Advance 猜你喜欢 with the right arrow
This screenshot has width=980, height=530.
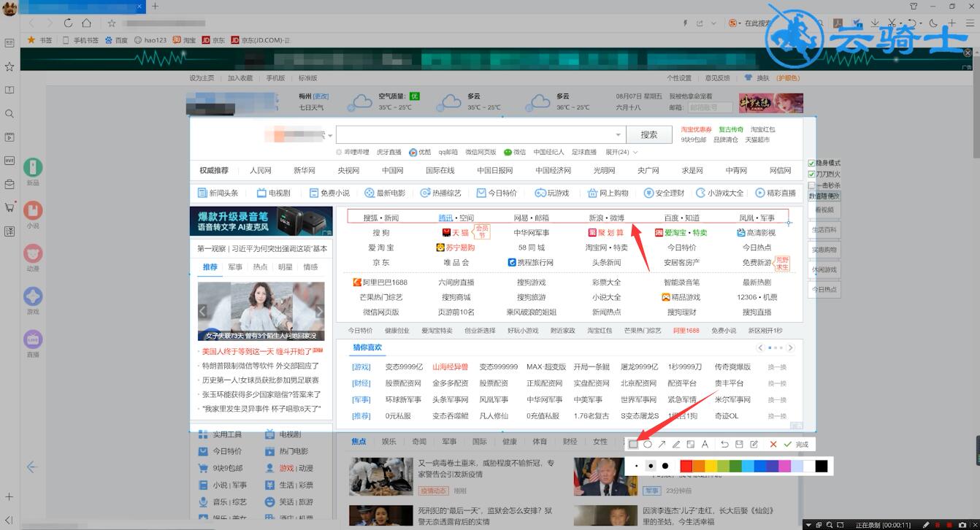coord(790,348)
